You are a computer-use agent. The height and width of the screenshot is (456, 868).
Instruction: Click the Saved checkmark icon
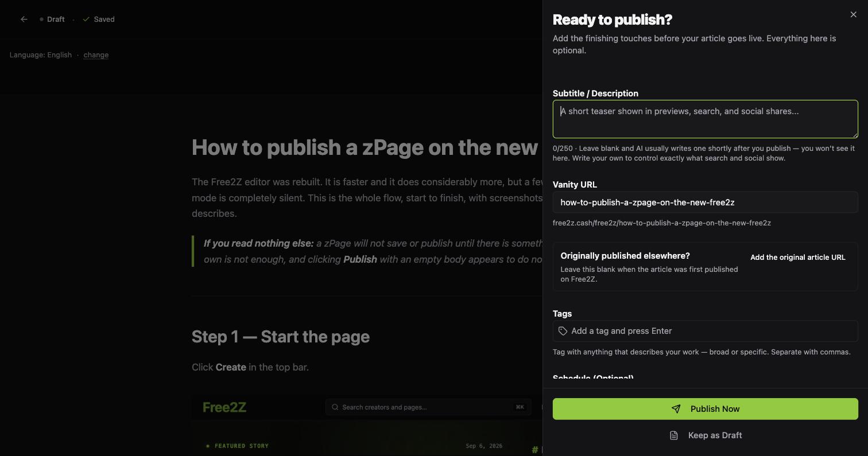pyautogui.click(x=86, y=20)
